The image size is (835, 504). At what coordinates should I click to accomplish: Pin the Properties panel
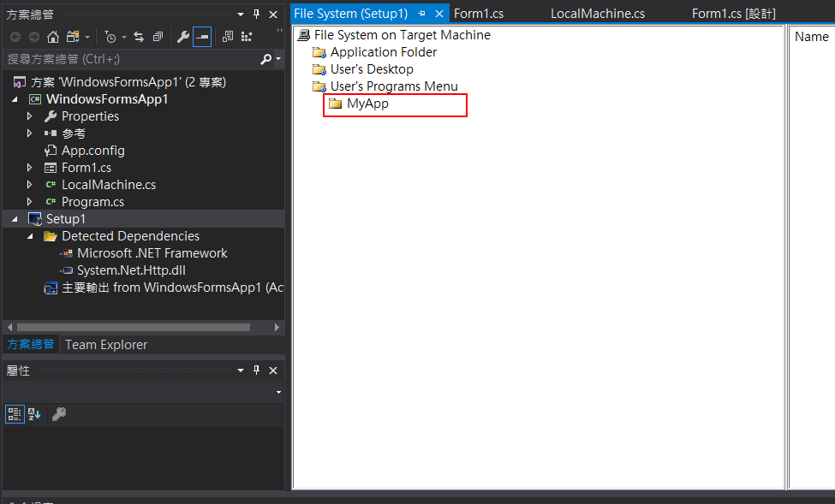255,370
